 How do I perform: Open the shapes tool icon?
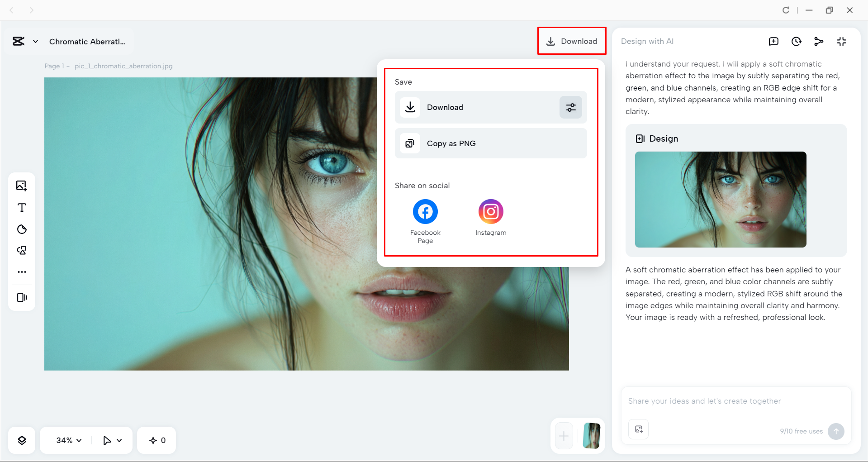click(22, 251)
